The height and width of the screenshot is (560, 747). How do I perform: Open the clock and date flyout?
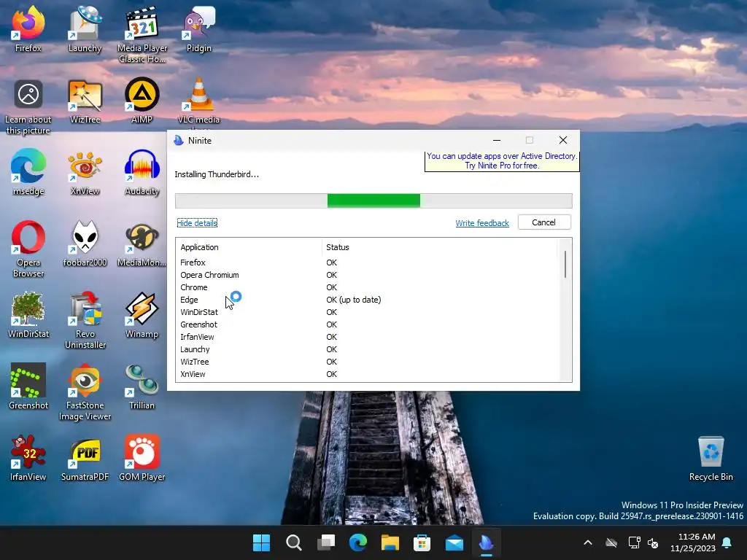(x=693, y=542)
